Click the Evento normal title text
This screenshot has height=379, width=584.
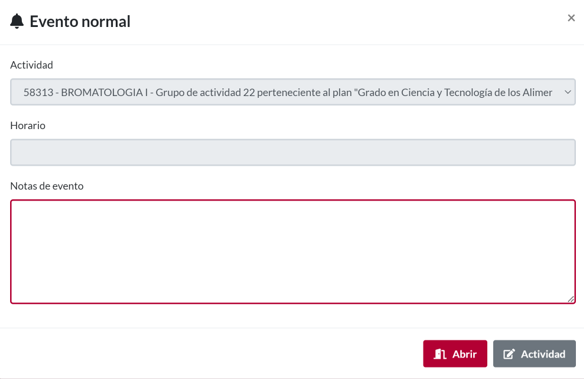pyautogui.click(x=80, y=22)
